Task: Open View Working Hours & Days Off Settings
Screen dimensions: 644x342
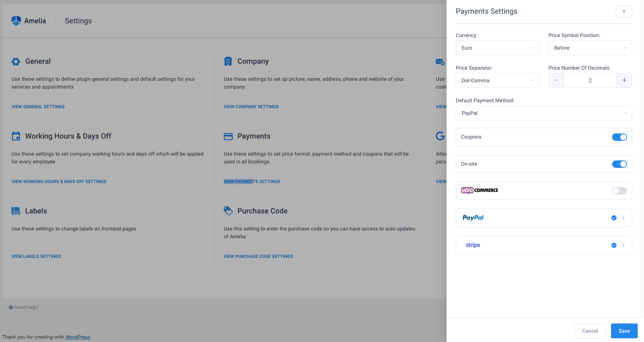Action: click(x=59, y=182)
